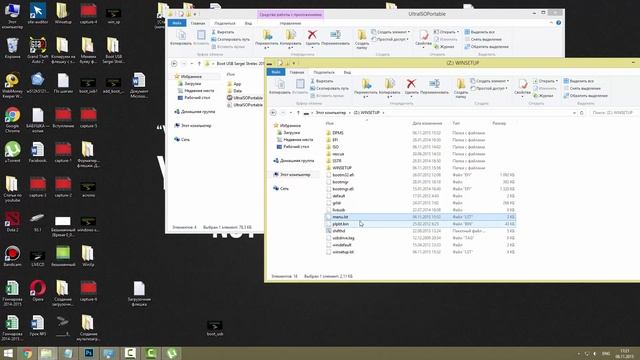Click 'Выделить все' in UltraISOPortable ribbon

click(480, 32)
